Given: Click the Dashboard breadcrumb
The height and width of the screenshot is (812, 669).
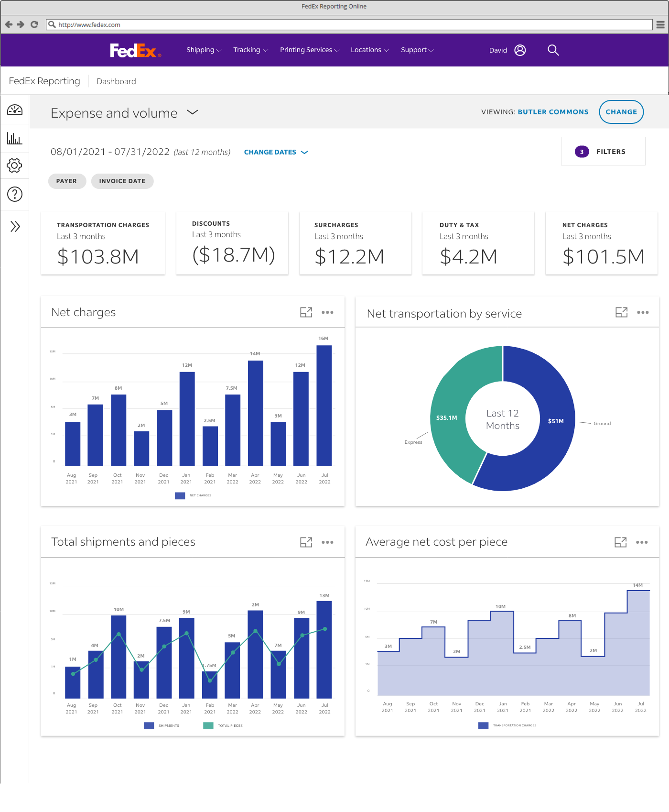Looking at the screenshot, I should (116, 81).
